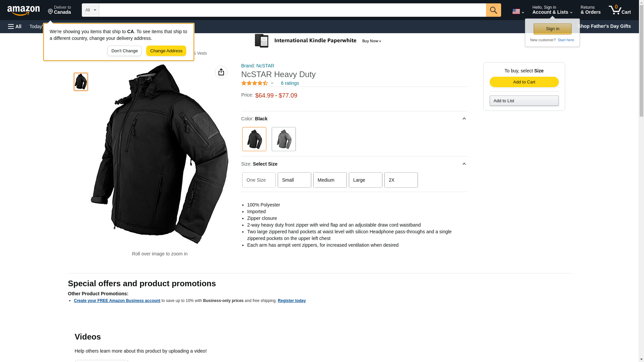Click the search magnifier button
The height and width of the screenshot is (362, 644).
(493, 10)
